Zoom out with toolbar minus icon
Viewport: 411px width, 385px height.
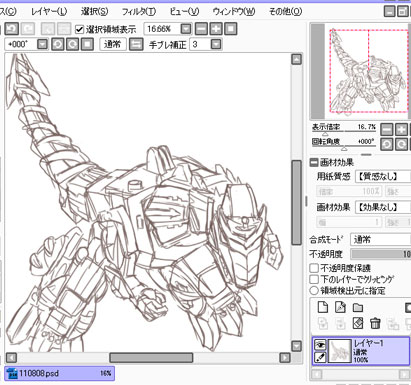pos(201,29)
